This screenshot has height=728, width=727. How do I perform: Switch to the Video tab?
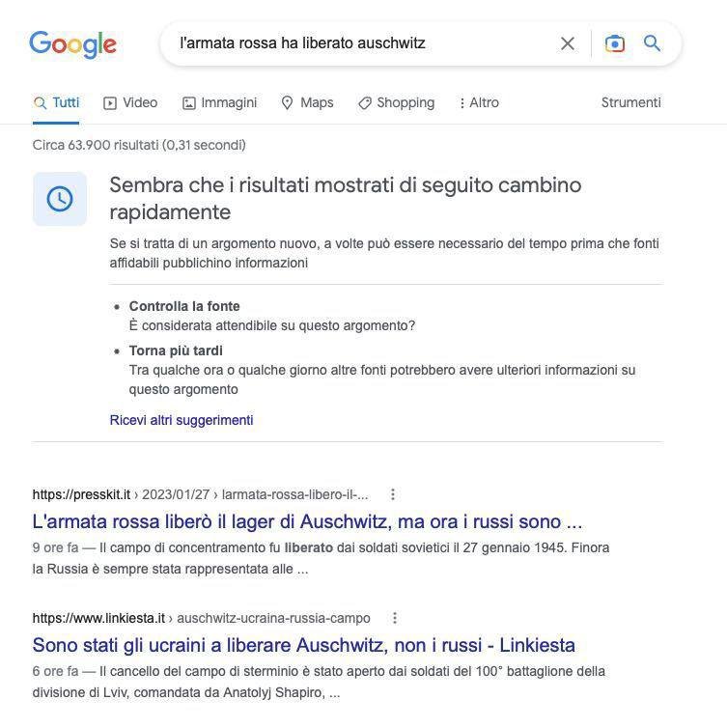coord(130,102)
